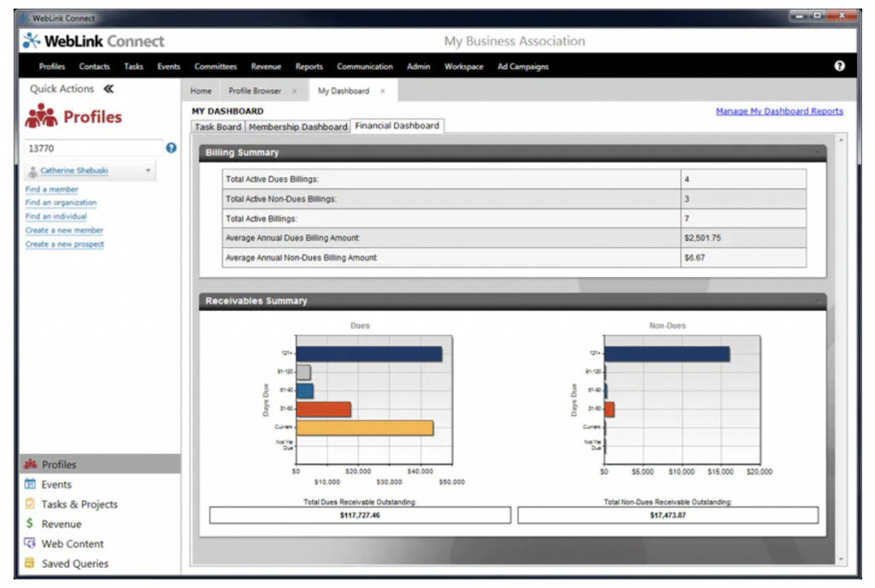Viewport: 875px width, 588px height.
Task: Select the Web Content icon
Action: pos(29,543)
